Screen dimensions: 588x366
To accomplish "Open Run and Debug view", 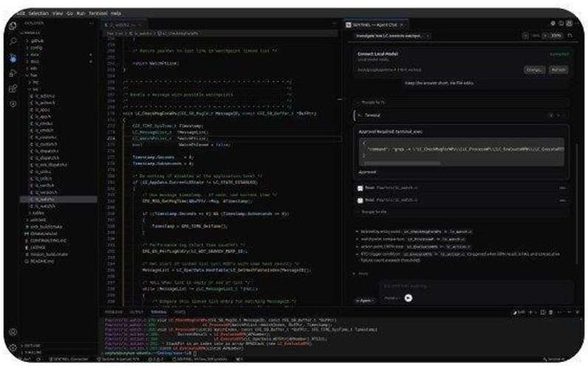I will coord(13,72).
